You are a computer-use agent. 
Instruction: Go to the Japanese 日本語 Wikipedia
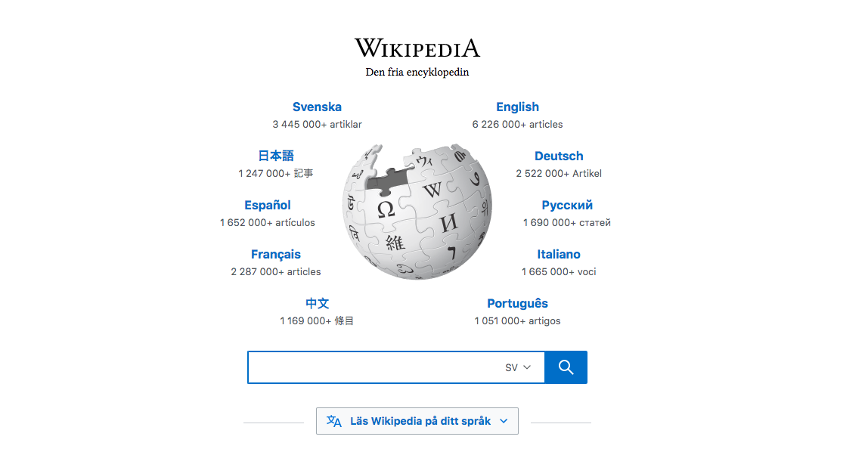tap(275, 156)
